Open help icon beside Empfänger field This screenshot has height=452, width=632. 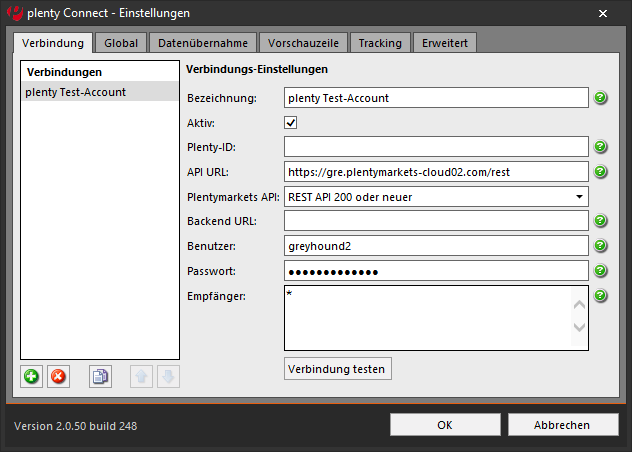tap(601, 296)
